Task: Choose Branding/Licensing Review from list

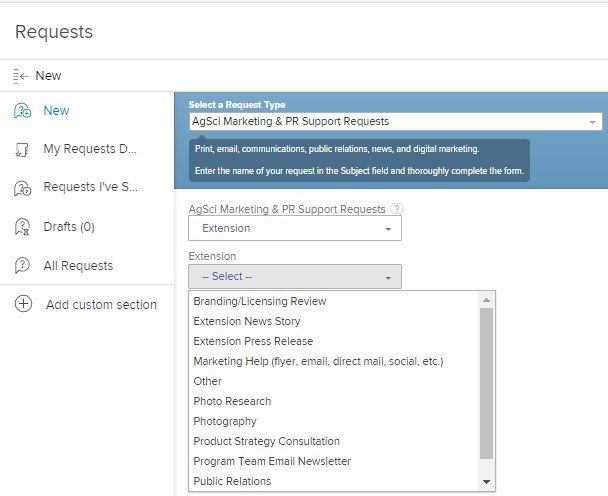Action: (x=260, y=301)
